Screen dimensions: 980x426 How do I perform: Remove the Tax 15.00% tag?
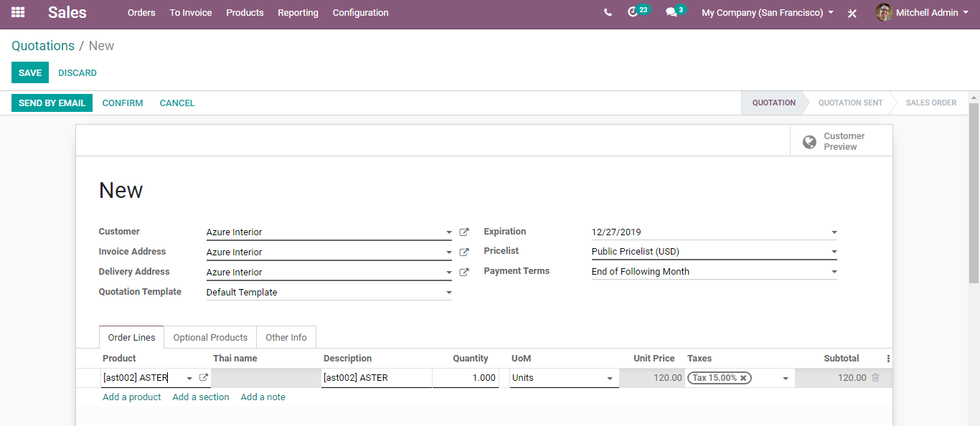[743, 378]
